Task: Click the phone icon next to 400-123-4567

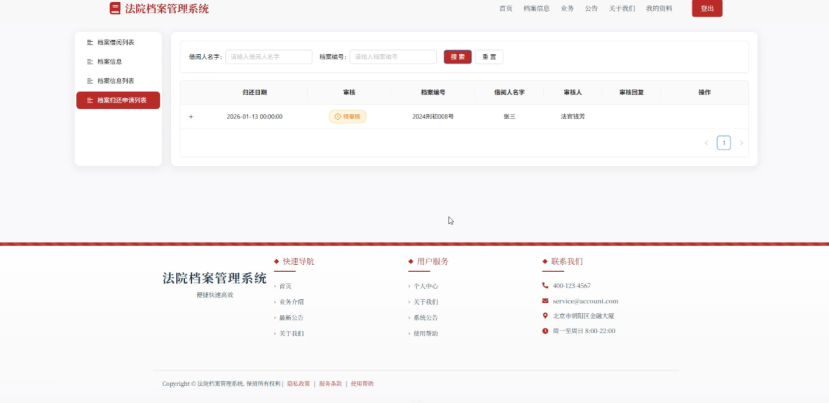Action: tap(545, 286)
